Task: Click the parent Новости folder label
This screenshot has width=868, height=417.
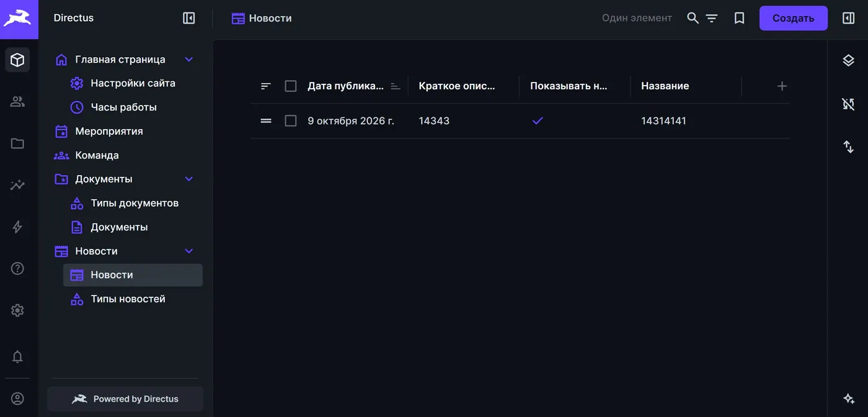Action: point(96,251)
